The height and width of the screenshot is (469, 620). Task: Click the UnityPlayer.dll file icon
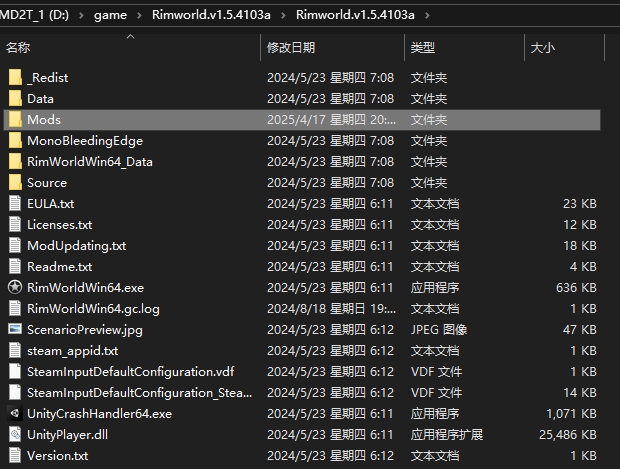point(15,434)
